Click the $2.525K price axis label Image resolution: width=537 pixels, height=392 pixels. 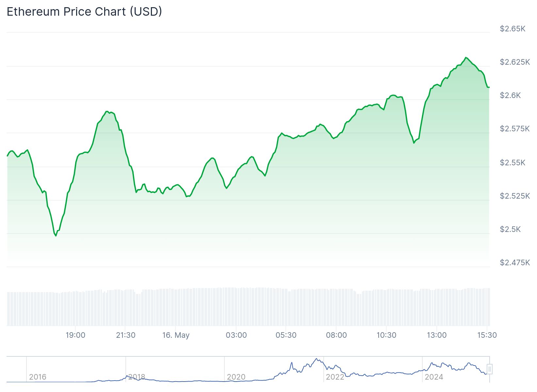515,196
